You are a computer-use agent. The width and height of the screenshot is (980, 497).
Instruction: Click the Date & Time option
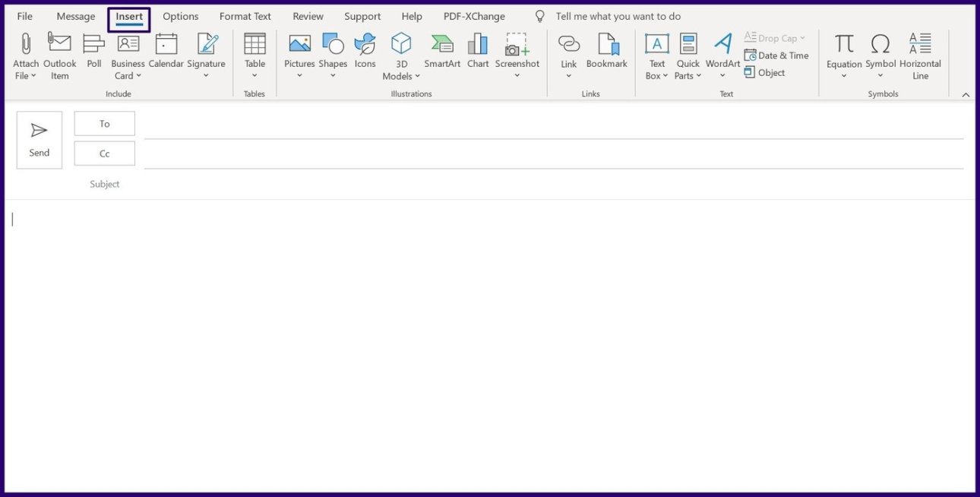(x=776, y=55)
